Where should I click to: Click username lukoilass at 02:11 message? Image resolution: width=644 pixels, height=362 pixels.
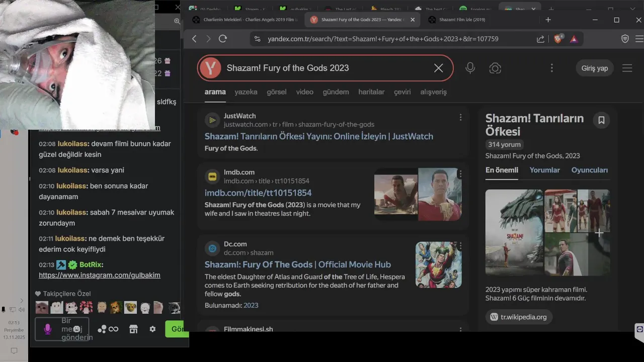70,238
